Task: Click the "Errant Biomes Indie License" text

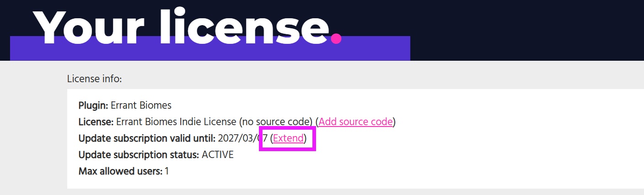Action: (176, 122)
